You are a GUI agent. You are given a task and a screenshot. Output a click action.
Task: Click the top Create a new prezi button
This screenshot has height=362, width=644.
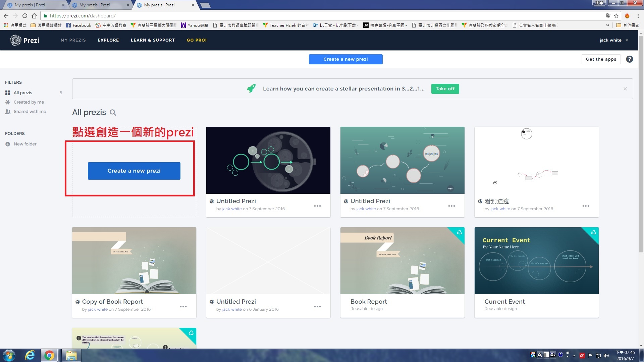click(x=345, y=59)
